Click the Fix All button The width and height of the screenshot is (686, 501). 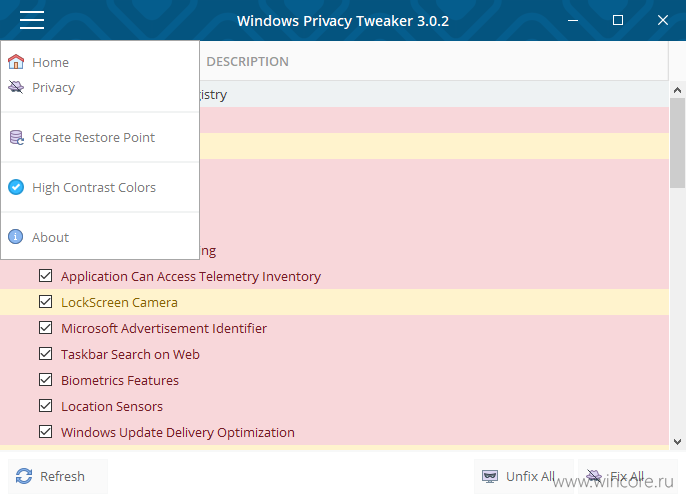click(x=628, y=476)
